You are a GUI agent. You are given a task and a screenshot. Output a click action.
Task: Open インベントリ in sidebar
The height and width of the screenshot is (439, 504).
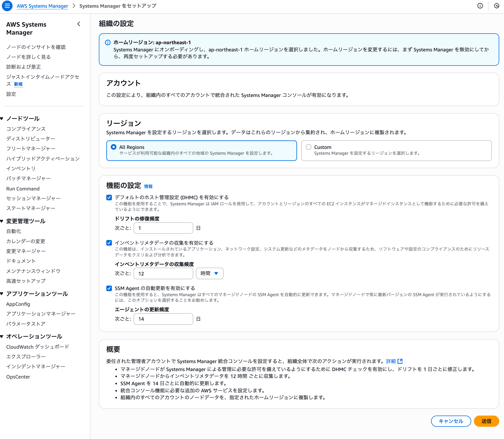21,169
